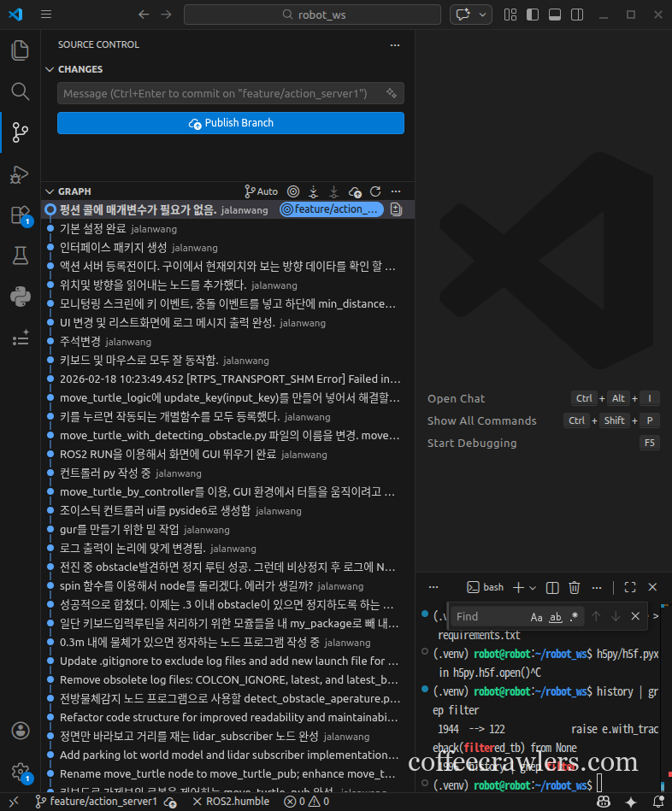Split the terminal pane
Screen dimensions: 672x811
point(552,588)
